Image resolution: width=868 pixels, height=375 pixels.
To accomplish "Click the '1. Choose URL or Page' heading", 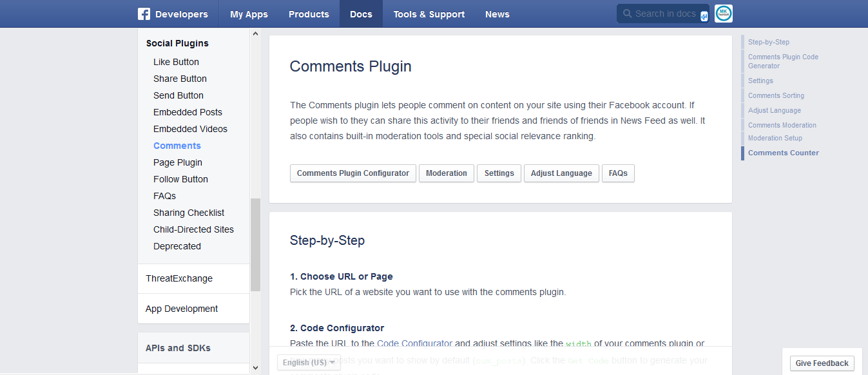I will (x=342, y=276).
